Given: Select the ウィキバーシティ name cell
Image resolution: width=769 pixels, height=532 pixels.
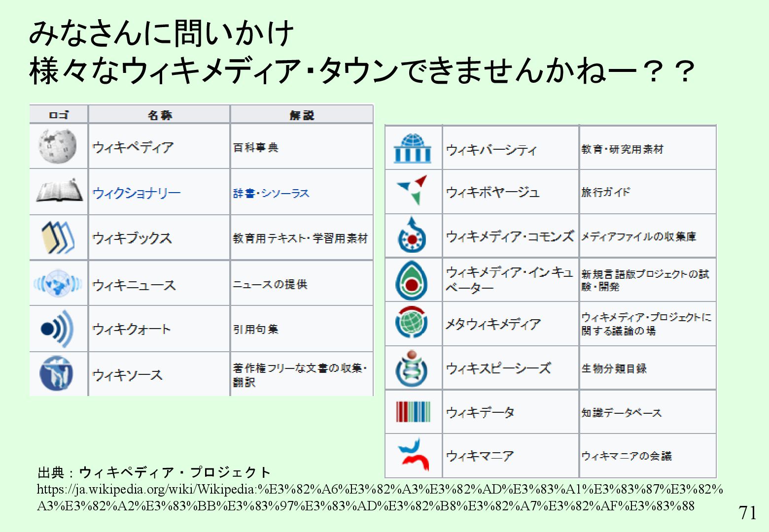Looking at the screenshot, I should (511, 148).
